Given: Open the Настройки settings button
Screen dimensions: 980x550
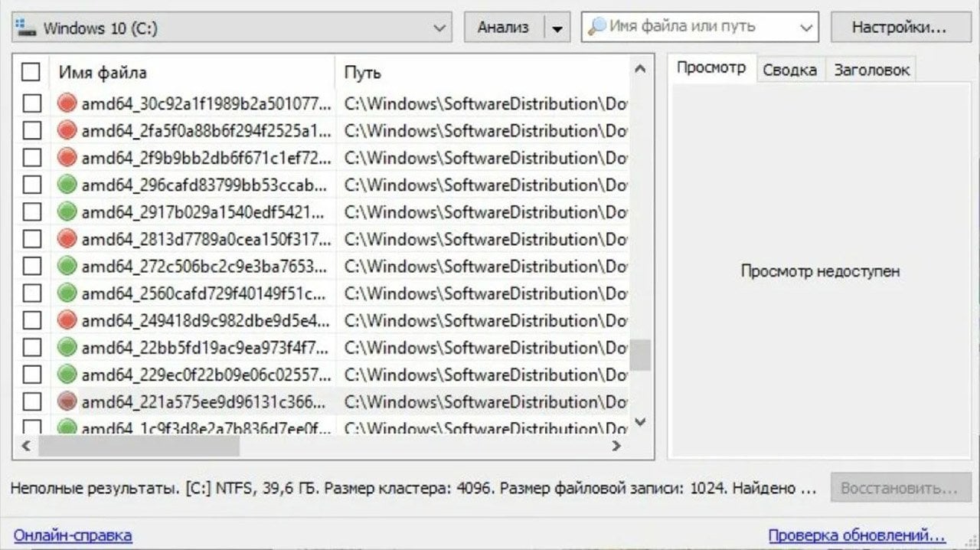Looking at the screenshot, I should pos(900,28).
